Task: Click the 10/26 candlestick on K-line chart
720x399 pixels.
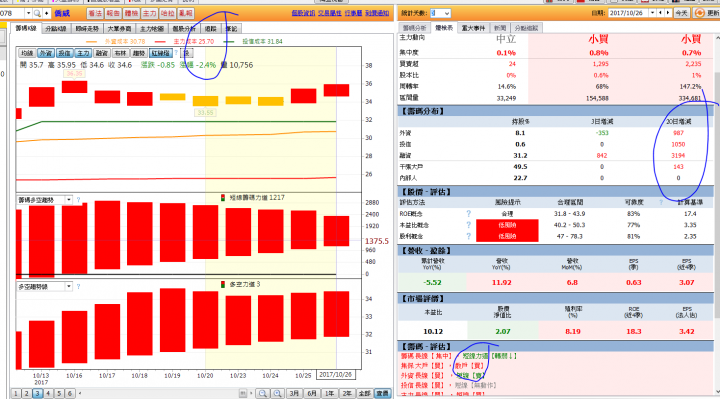Action: [x=336, y=90]
